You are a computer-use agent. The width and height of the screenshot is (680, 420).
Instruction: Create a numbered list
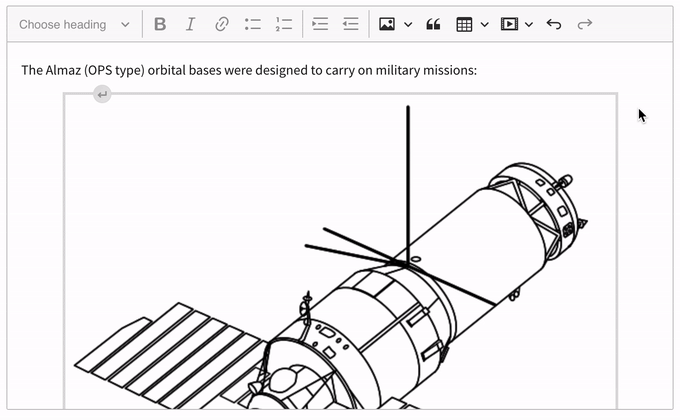click(x=284, y=24)
